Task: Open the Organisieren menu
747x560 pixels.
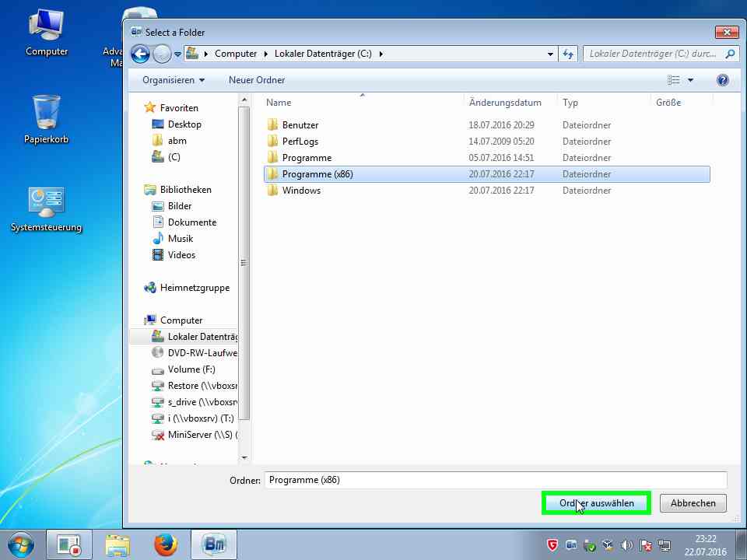Action: coord(174,80)
